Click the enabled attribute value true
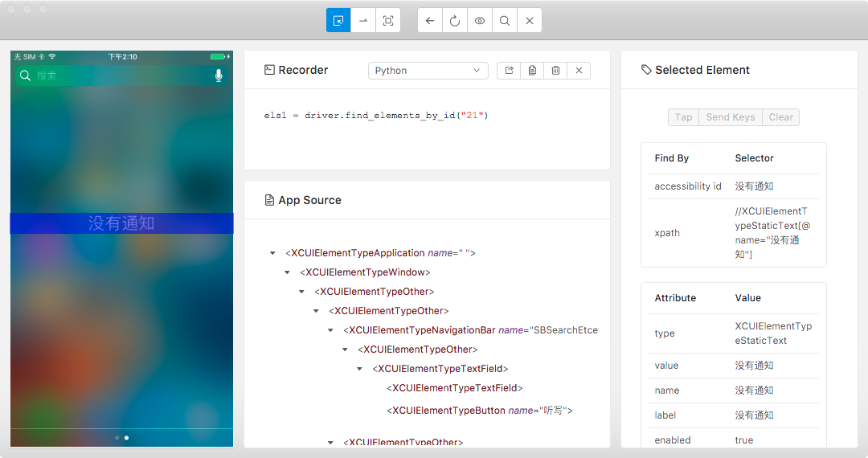 (744, 440)
